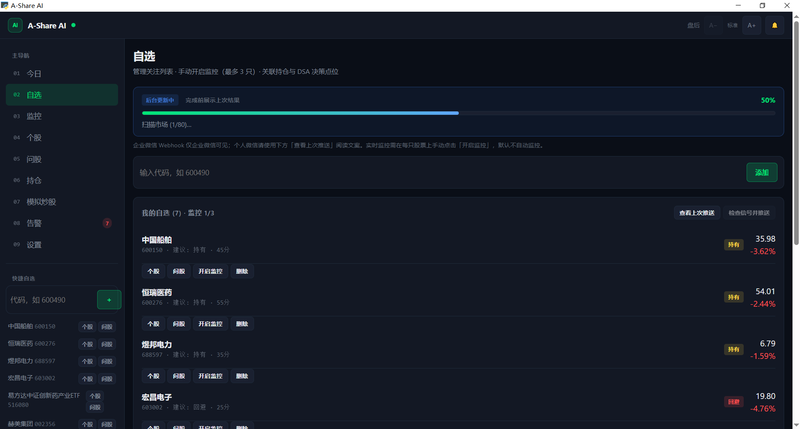800x429 pixels.
Task: Click the sidebar quick code input field
Action: [x=51, y=300]
